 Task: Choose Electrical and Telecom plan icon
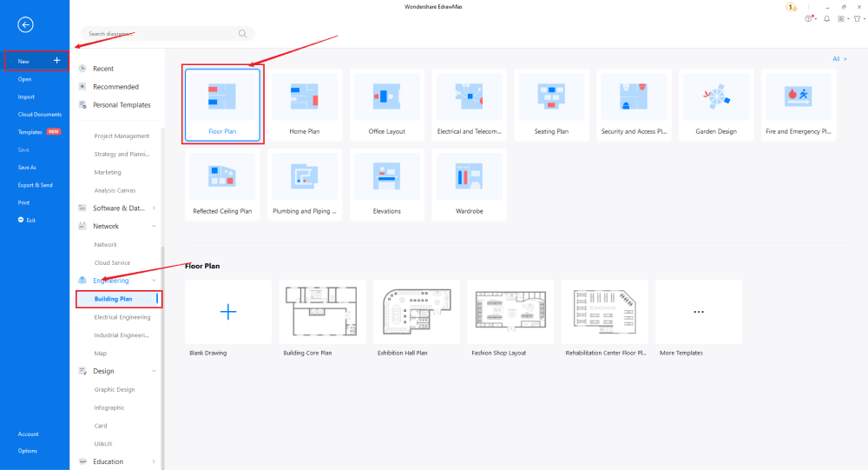pos(470,97)
